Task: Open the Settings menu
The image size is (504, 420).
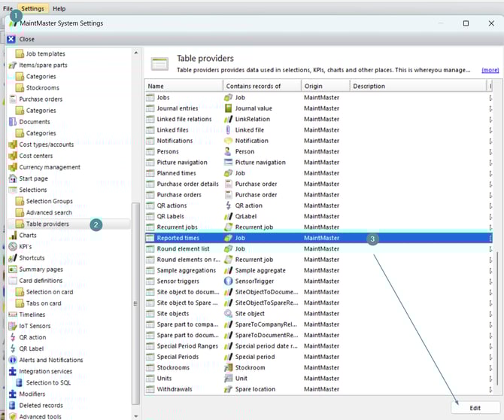Action: pyautogui.click(x=32, y=8)
